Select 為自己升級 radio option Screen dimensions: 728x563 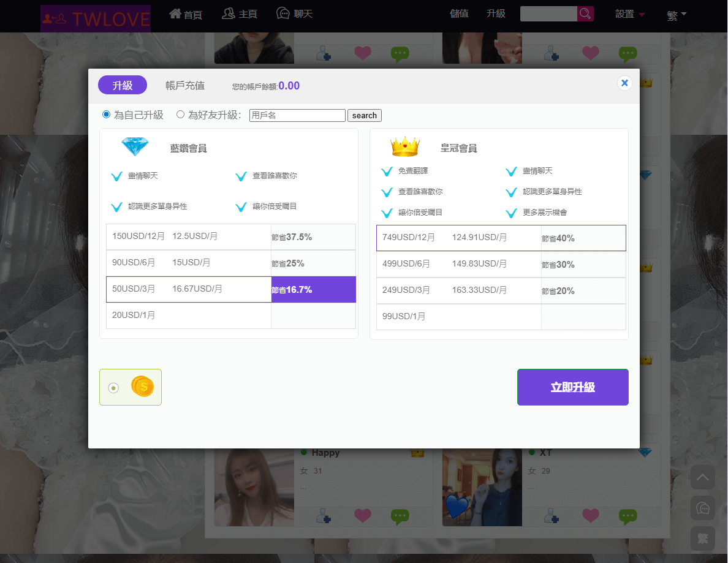(107, 114)
